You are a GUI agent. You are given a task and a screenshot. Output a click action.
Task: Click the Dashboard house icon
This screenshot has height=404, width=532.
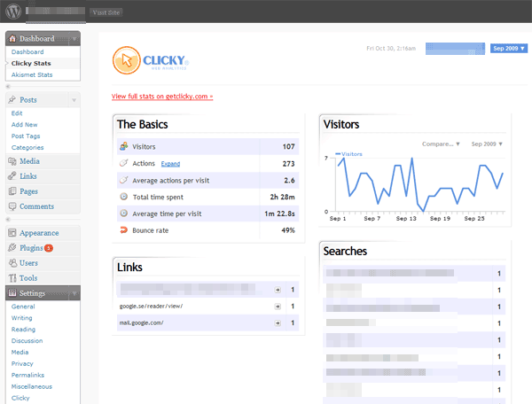(x=12, y=39)
